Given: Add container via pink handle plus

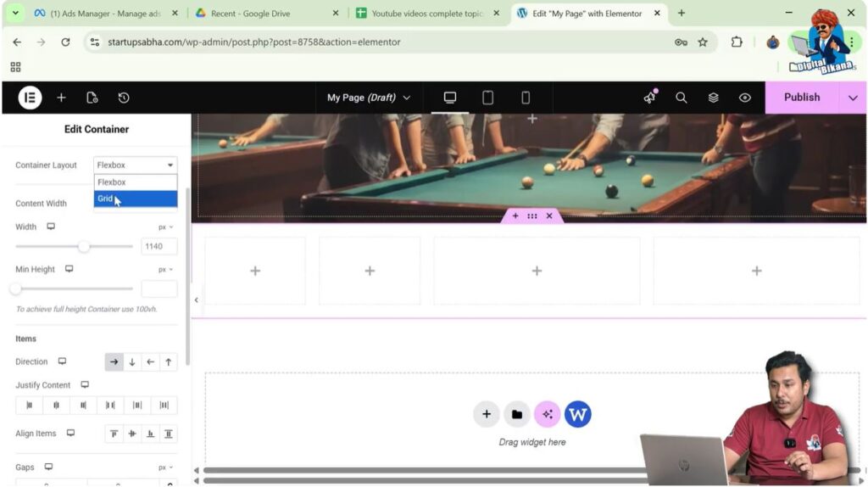Looking at the screenshot, I should [515, 216].
